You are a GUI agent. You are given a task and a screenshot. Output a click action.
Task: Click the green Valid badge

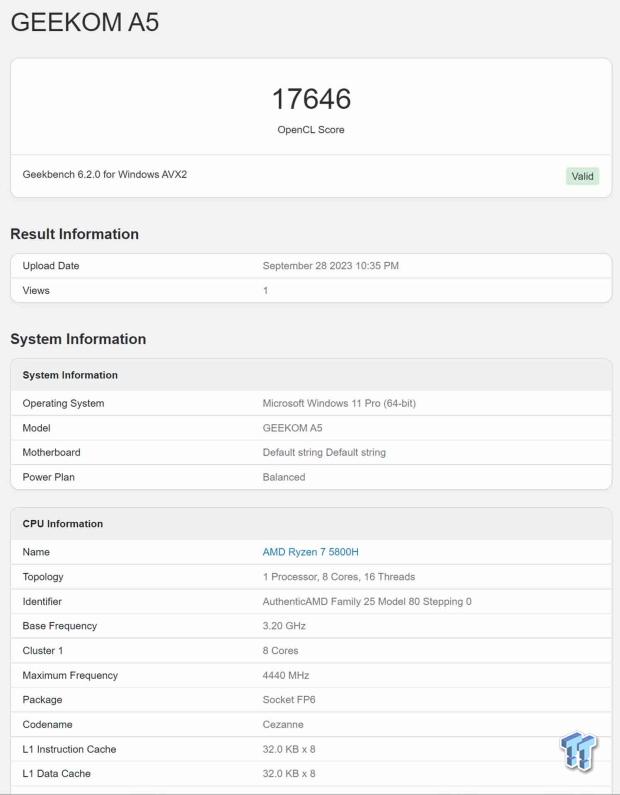(582, 176)
